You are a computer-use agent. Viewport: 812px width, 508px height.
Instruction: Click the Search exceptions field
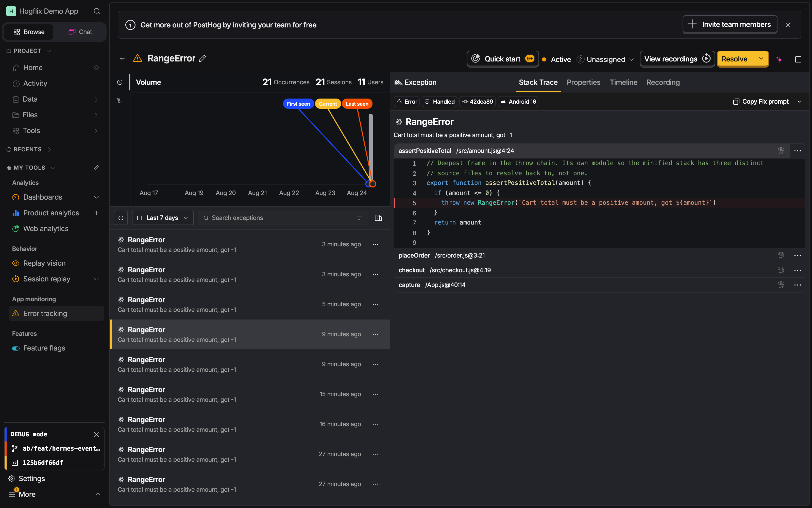(282, 218)
